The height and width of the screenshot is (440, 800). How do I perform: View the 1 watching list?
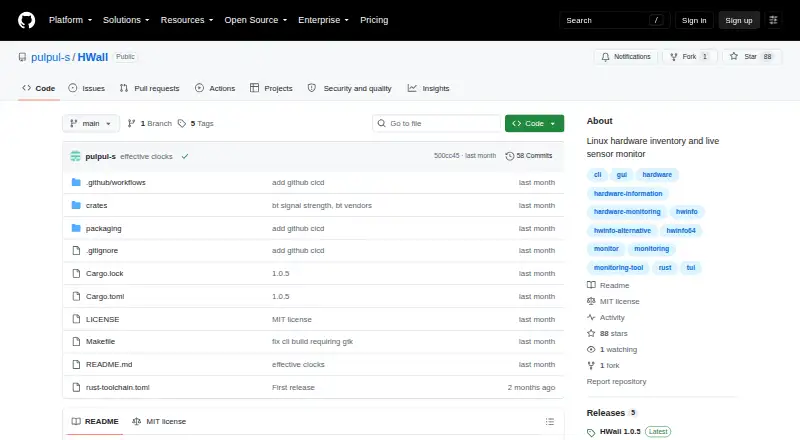pyautogui.click(x=612, y=349)
